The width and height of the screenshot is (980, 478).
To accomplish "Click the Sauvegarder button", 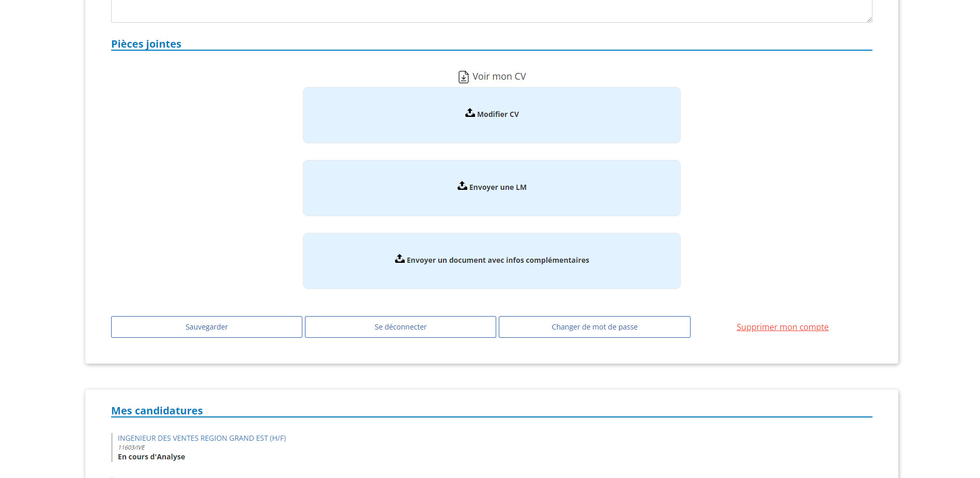I will click(207, 327).
